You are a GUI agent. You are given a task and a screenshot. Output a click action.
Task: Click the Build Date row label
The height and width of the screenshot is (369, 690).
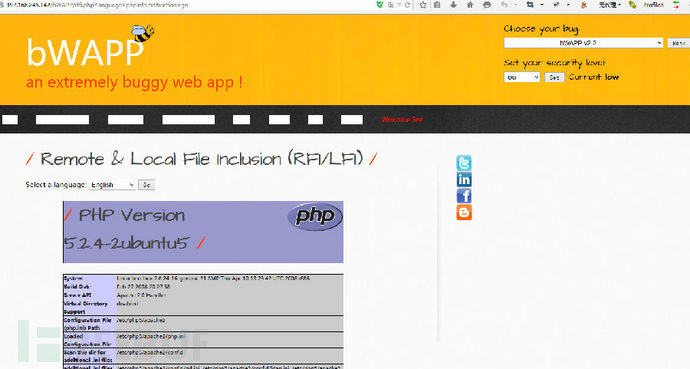point(77,286)
